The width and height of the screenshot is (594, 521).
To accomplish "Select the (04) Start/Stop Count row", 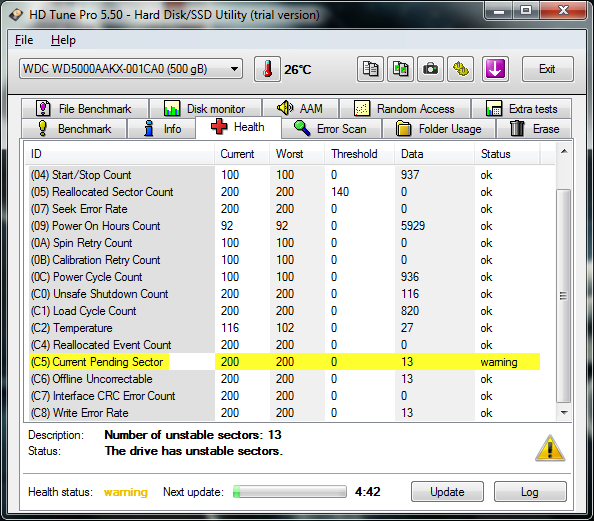I will tap(283, 175).
